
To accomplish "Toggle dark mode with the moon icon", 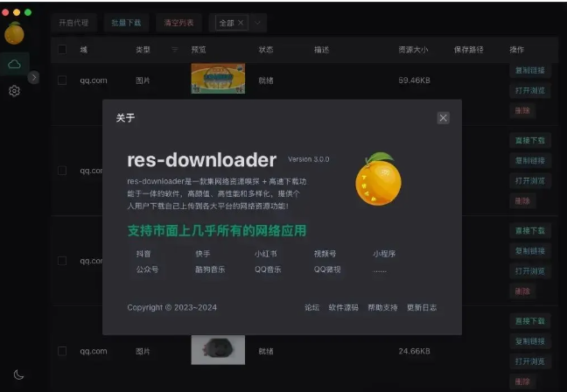I will [18, 374].
